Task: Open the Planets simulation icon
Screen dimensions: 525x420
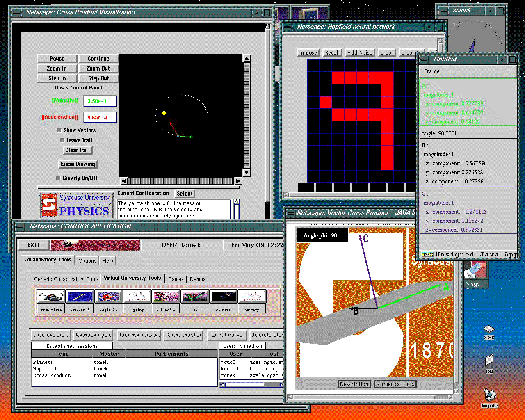Action: (224, 297)
